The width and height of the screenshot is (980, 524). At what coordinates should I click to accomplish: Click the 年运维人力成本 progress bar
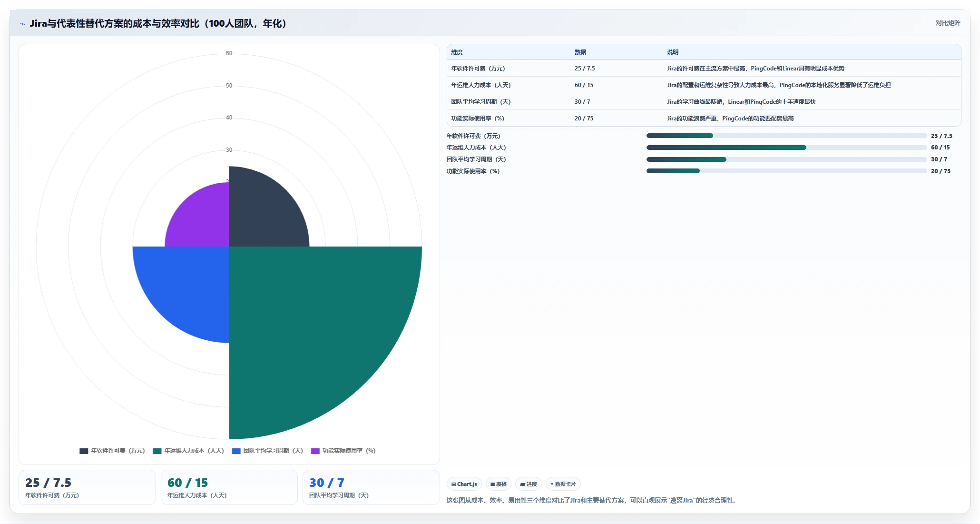coord(786,148)
